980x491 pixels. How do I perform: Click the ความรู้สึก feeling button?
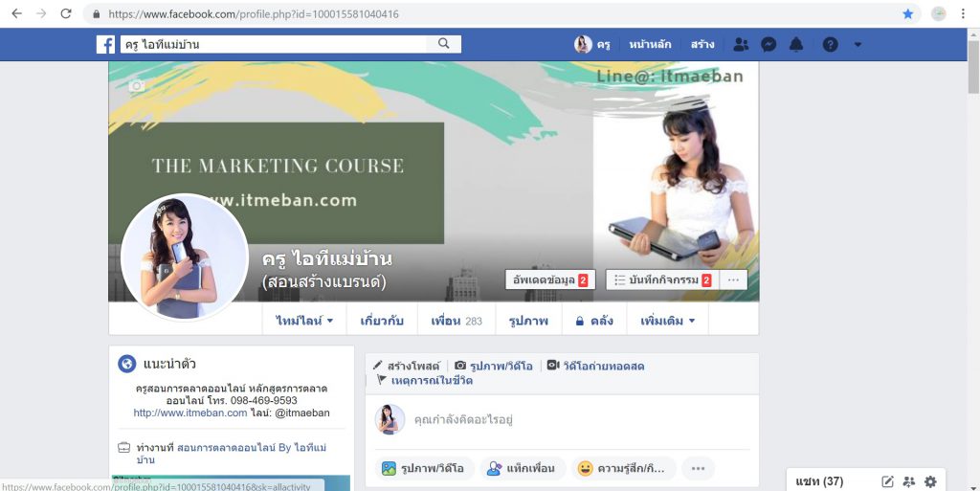[624, 468]
